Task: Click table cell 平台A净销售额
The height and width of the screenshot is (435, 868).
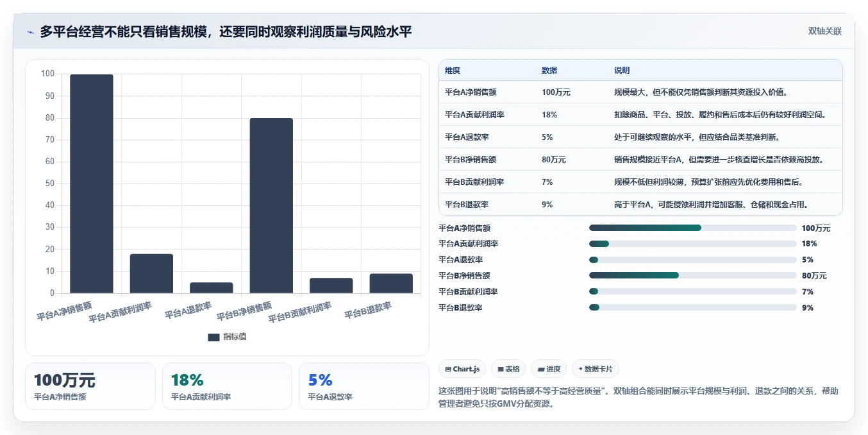Action: (471, 92)
